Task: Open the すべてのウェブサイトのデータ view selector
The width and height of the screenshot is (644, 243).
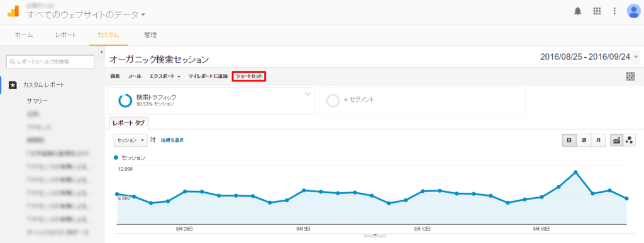Action: 86,14
